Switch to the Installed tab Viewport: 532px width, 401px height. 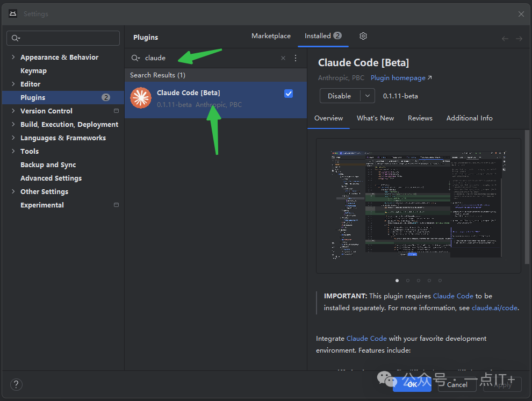click(323, 36)
